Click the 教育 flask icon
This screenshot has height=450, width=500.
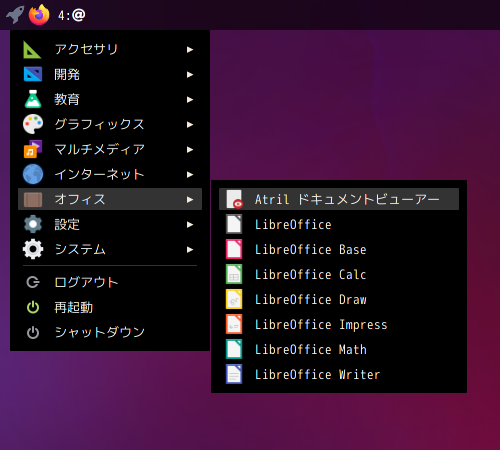pyautogui.click(x=33, y=99)
